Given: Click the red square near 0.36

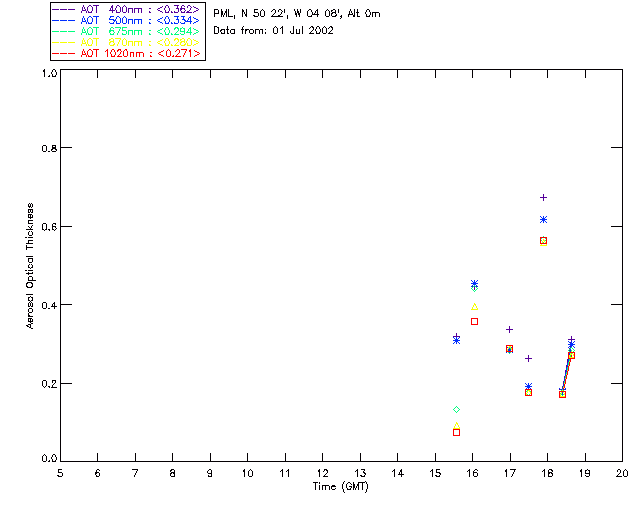Looking at the screenshot, I should coord(474,321).
